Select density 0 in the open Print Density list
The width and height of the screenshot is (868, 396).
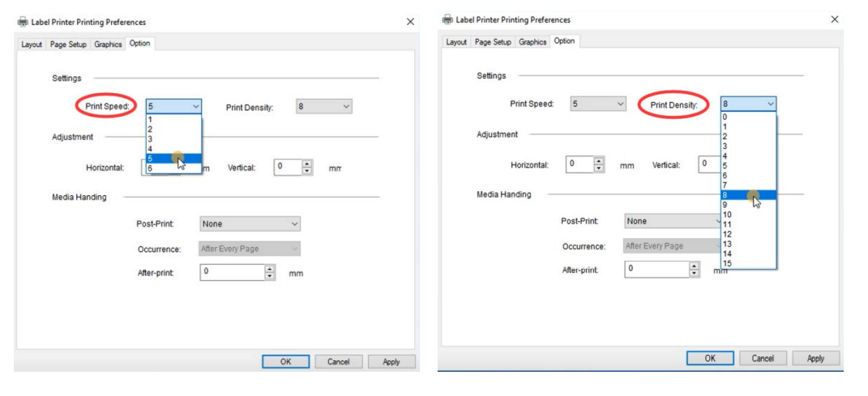coord(748,117)
